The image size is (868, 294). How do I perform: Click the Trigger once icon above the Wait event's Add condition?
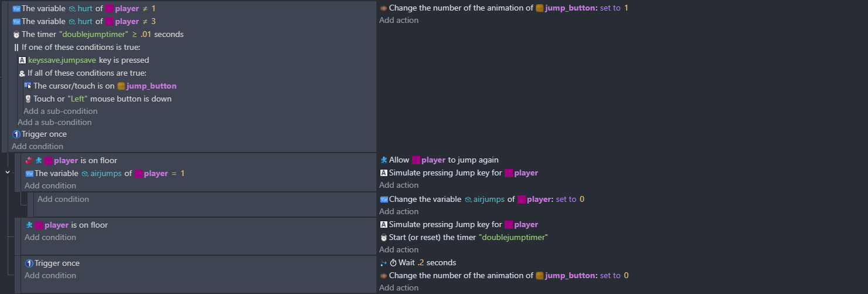[29, 263]
